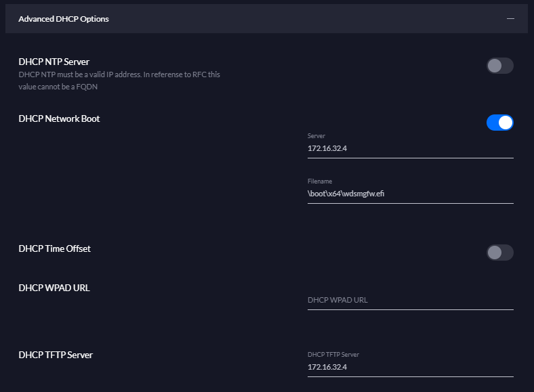Viewport: 534px width, 392px height.
Task: Click the small Filename caption
Action: point(320,181)
